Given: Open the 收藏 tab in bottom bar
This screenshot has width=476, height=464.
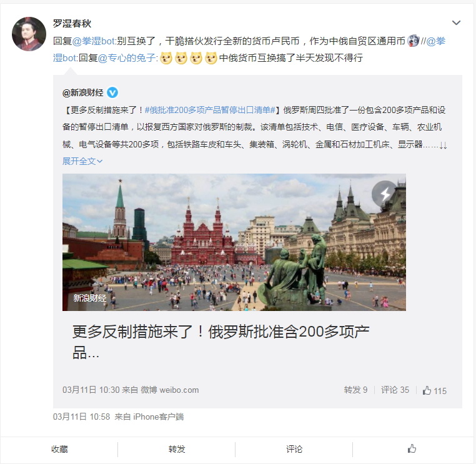Looking at the screenshot, I should tap(59, 449).
